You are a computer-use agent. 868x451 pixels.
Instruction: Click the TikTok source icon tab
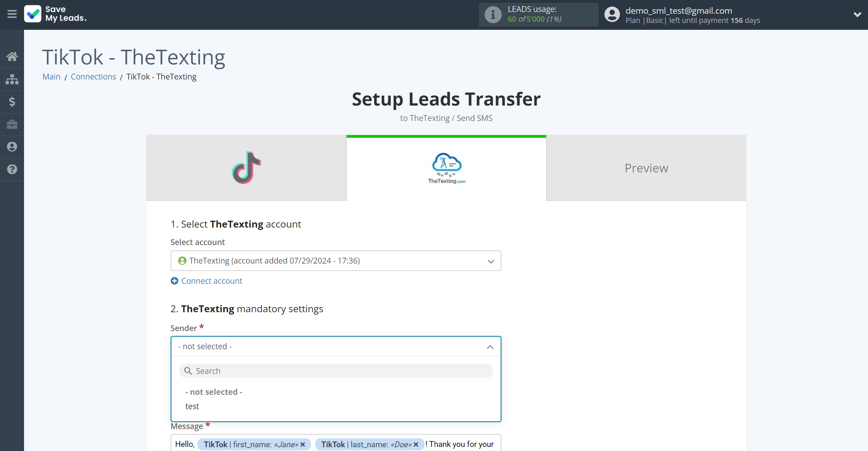click(246, 168)
